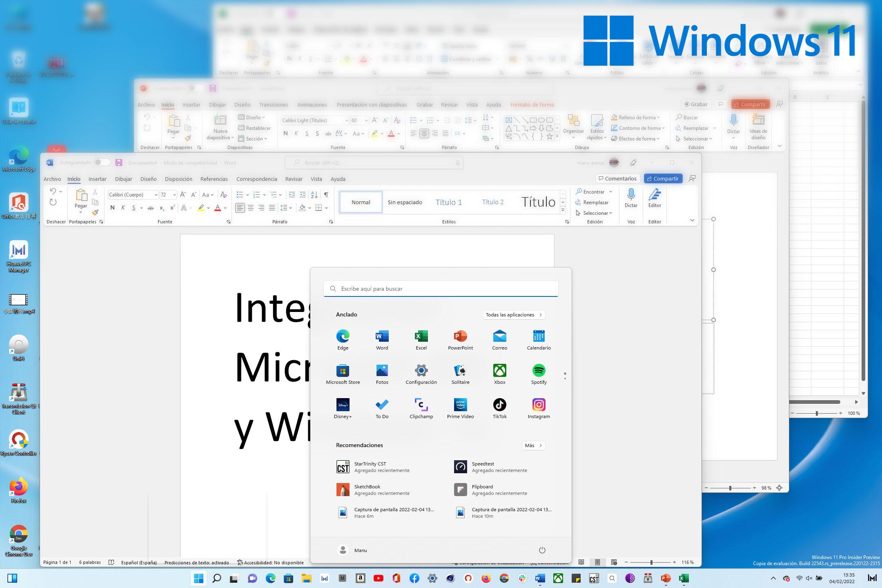Viewport: 882px width, 588px height.
Task: Switch to web layout view in Word
Action: click(x=614, y=562)
